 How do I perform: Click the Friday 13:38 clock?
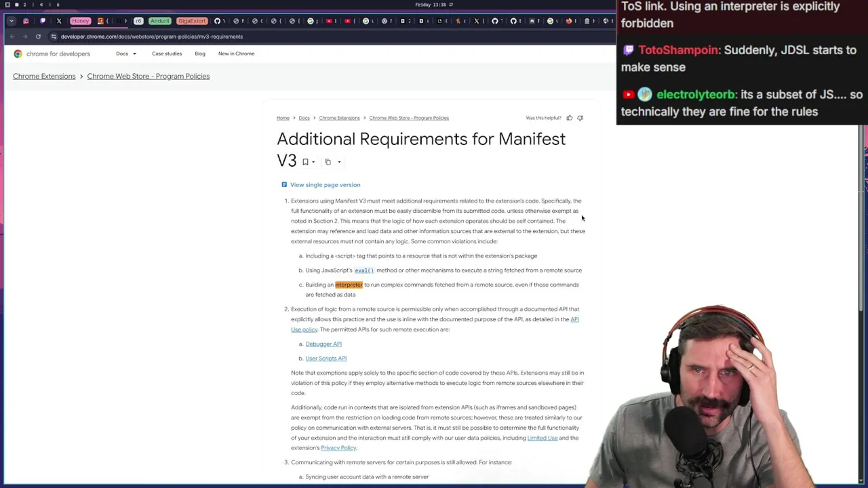click(431, 5)
